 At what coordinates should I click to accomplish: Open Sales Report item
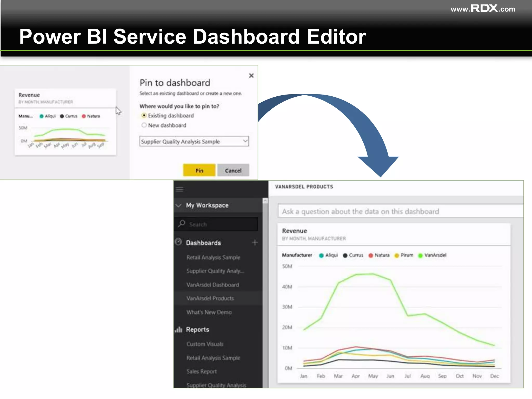pyautogui.click(x=202, y=371)
